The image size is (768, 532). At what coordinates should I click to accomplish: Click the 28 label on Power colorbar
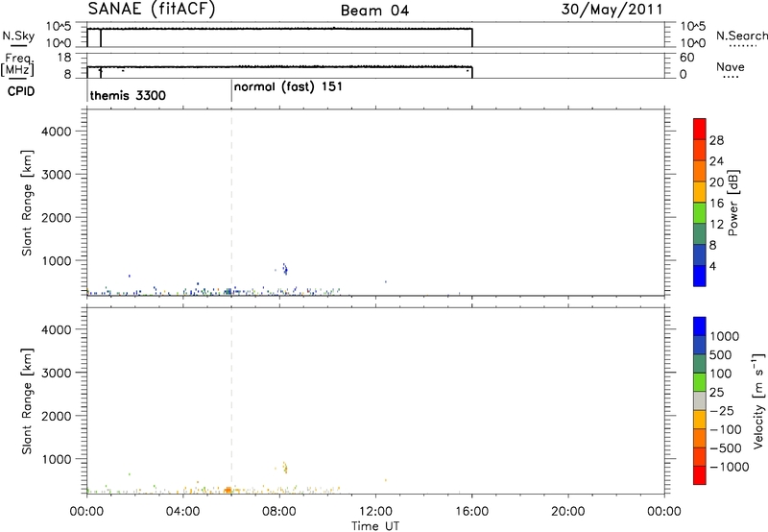[716, 140]
